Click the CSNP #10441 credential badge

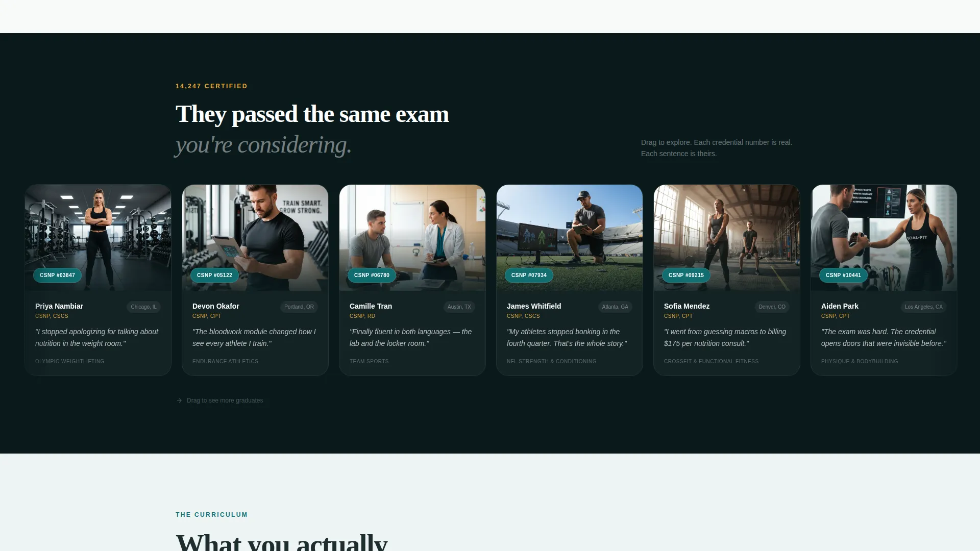click(843, 275)
